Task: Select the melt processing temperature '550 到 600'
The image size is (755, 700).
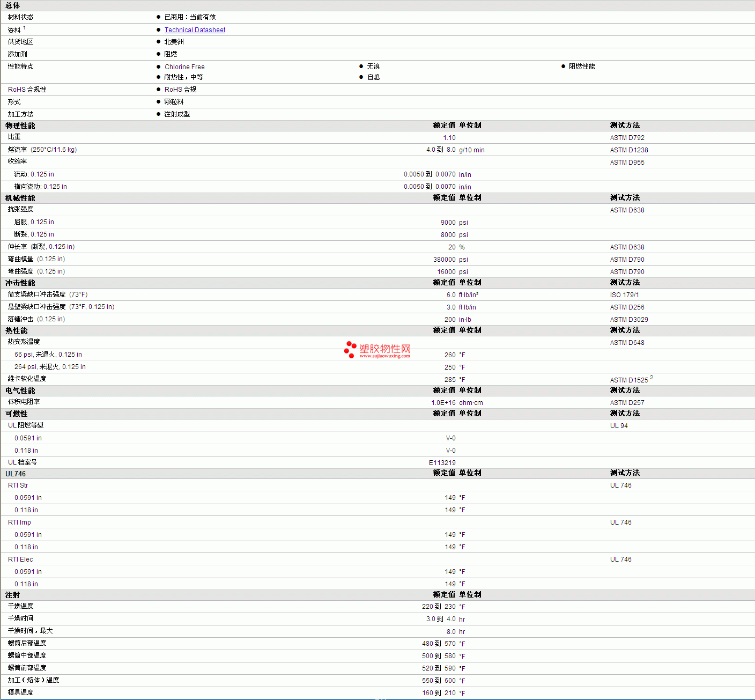Action: pyautogui.click(x=439, y=681)
